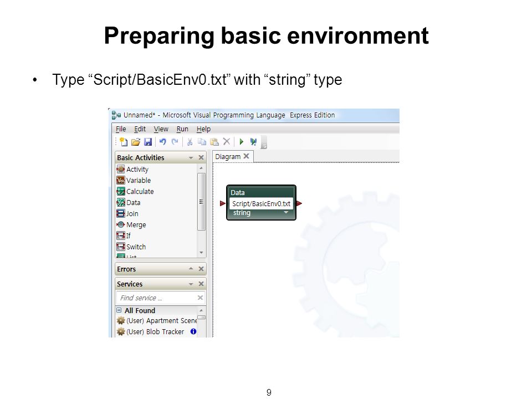
Task: Click Basic Activities list scroll up arrow
Action: click(x=201, y=168)
